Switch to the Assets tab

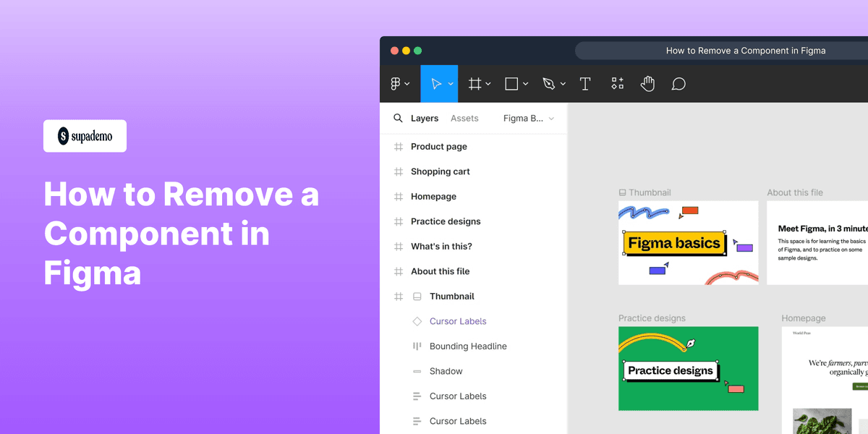[x=464, y=118]
